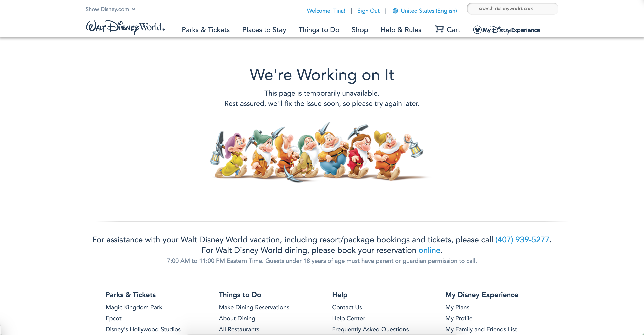Click the Welcome, Tina! link

[x=326, y=11]
